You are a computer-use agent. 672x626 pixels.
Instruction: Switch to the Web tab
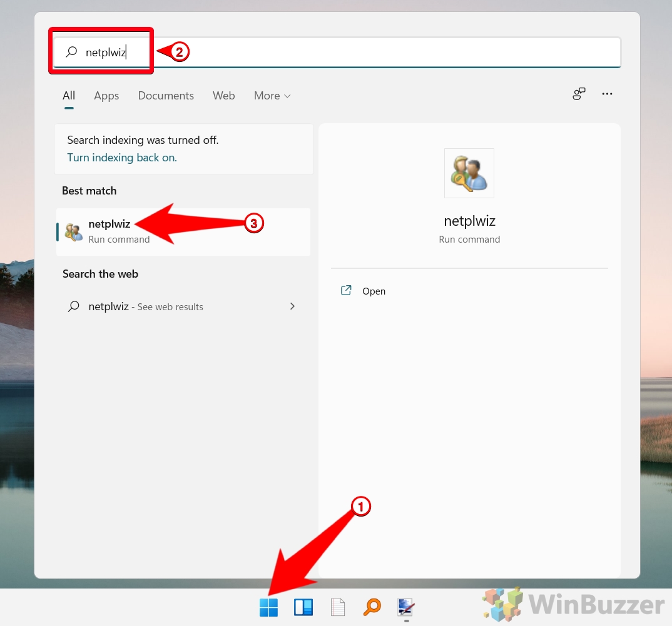pyautogui.click(x=224, y=96)
